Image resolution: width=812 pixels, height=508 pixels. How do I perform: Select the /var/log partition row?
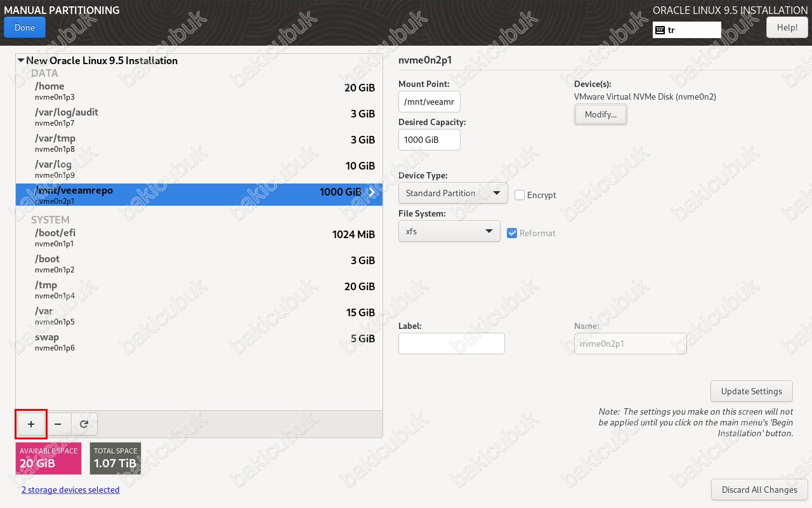199,169
